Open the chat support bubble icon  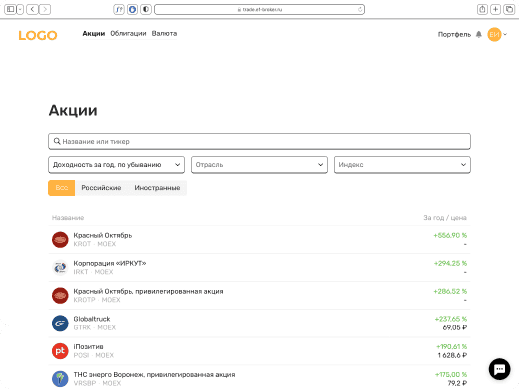[x=499, y=369]
